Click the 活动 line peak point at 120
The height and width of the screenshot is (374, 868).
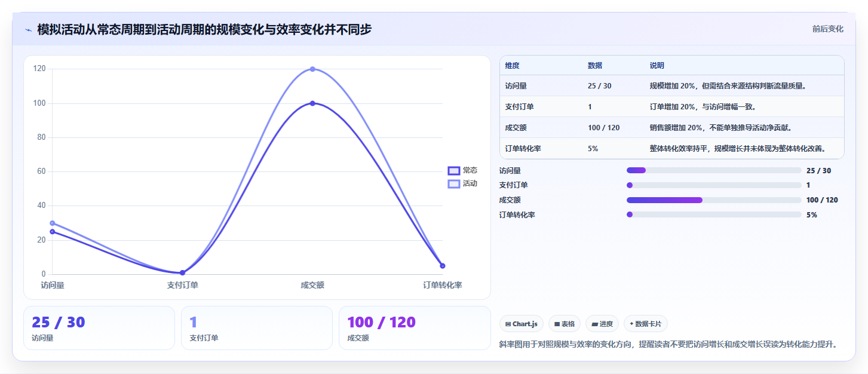(312, 69)
